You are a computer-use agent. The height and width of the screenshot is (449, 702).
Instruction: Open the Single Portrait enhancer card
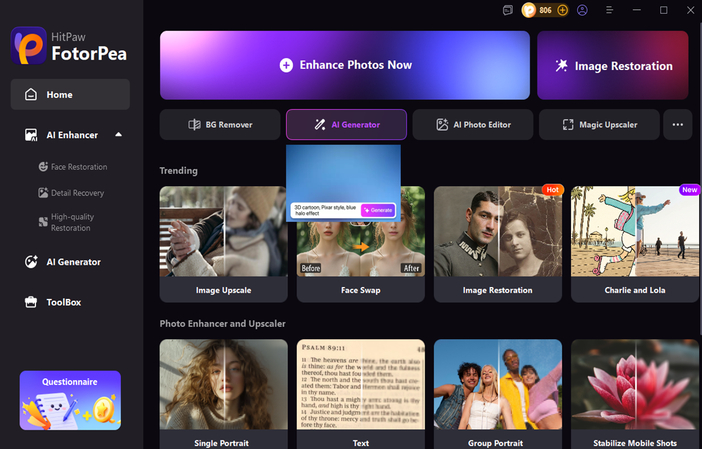click(223, 394)
